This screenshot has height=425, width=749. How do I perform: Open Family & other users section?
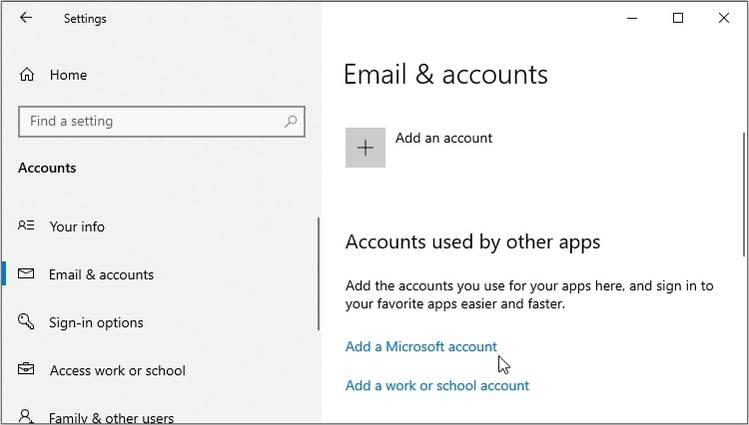point(111,417)
